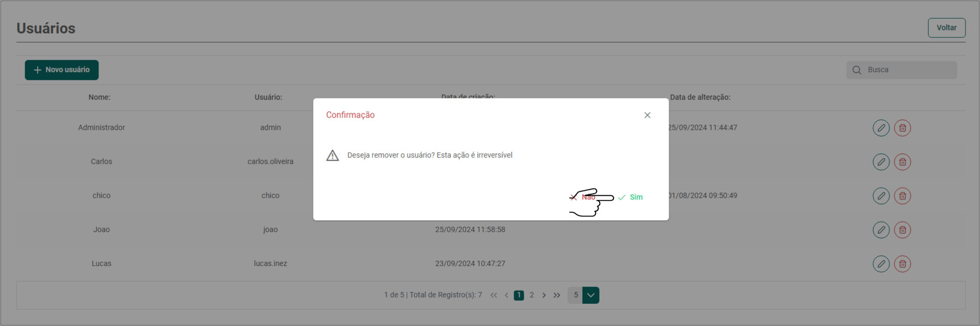
Task: Confirm removal by clicking Sim
Action: click(x=631, y=197)
